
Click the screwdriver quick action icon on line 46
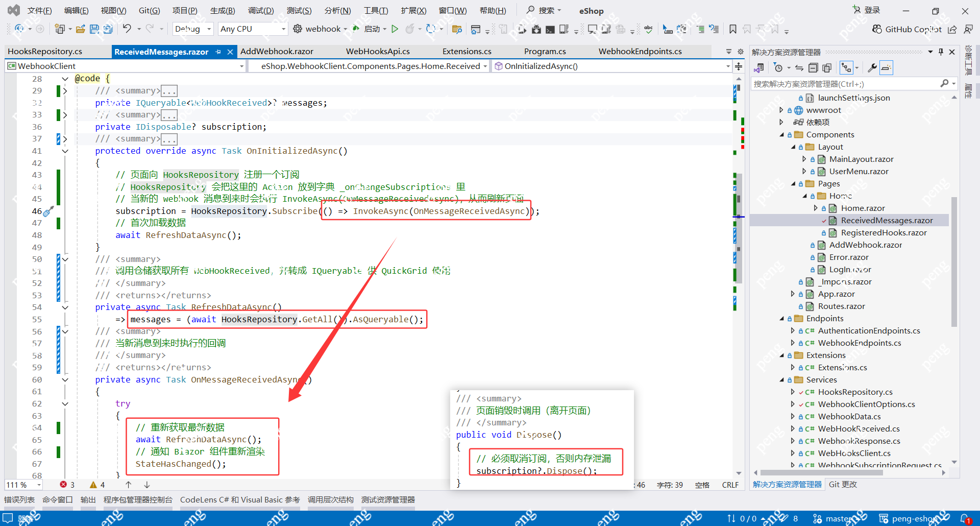[x=48, y=211]
